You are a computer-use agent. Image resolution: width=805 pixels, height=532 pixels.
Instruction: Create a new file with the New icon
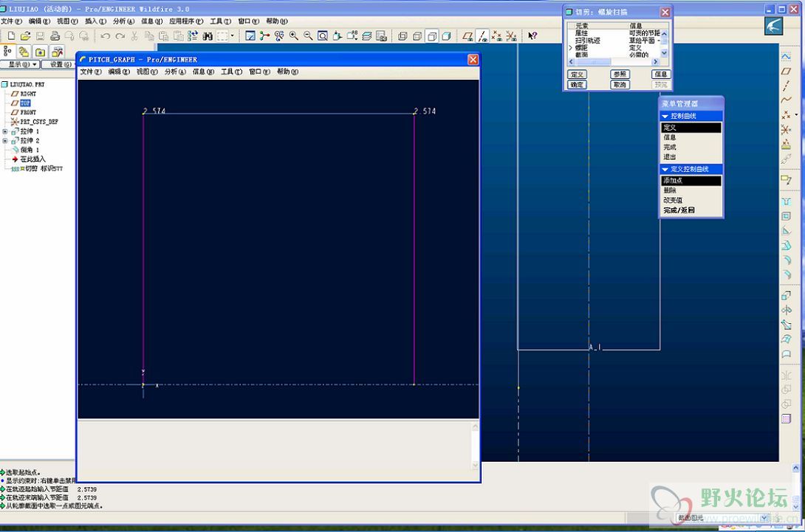tap(11, 36)
